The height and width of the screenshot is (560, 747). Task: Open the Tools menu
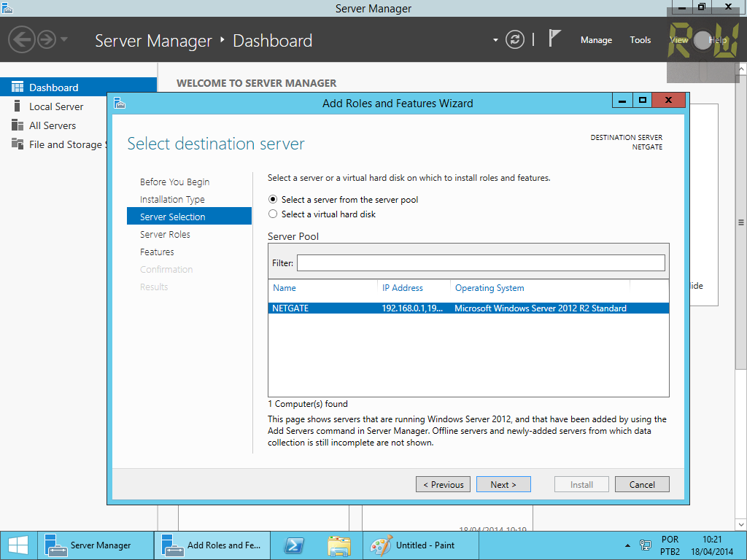[640, 40]
